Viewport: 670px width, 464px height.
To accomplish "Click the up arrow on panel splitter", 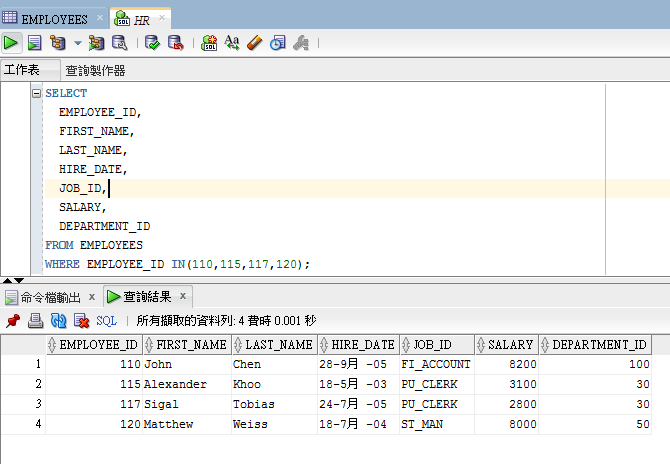I will point(7,281).
